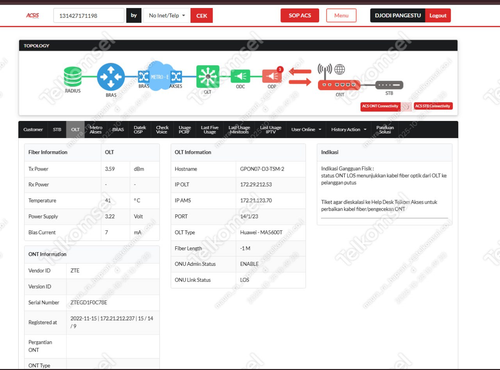Open the SOP ACS button
This screenshot has width=500, height=370.
(300, 15)
